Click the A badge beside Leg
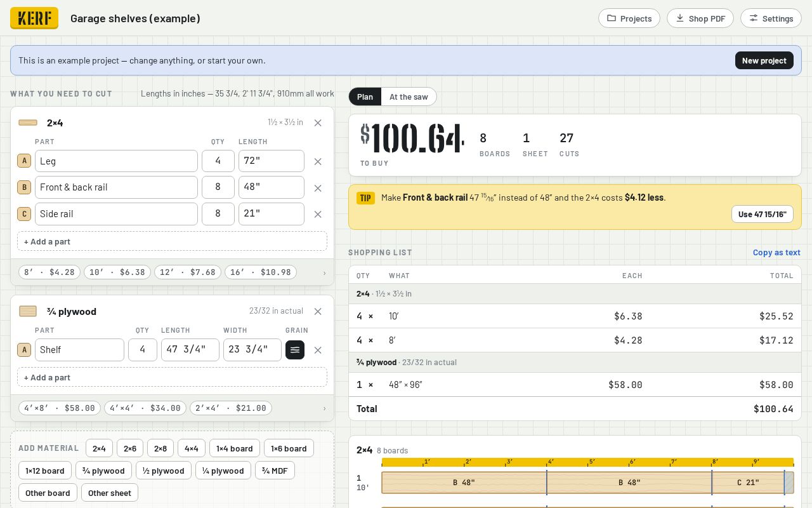 (x=24, y=161)
